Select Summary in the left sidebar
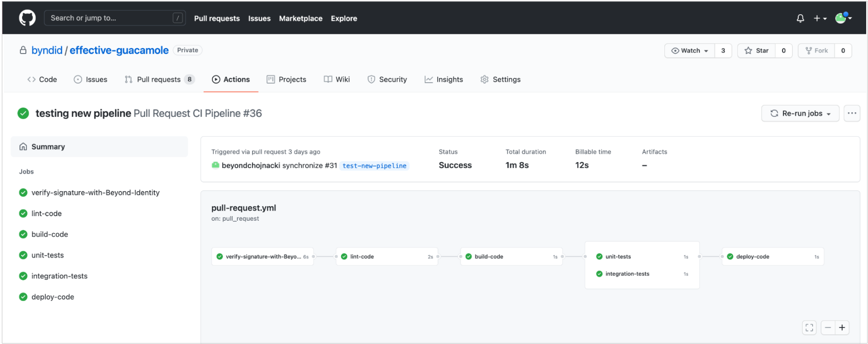The width and height of the screenshot is (868, 344). point(48,147)
